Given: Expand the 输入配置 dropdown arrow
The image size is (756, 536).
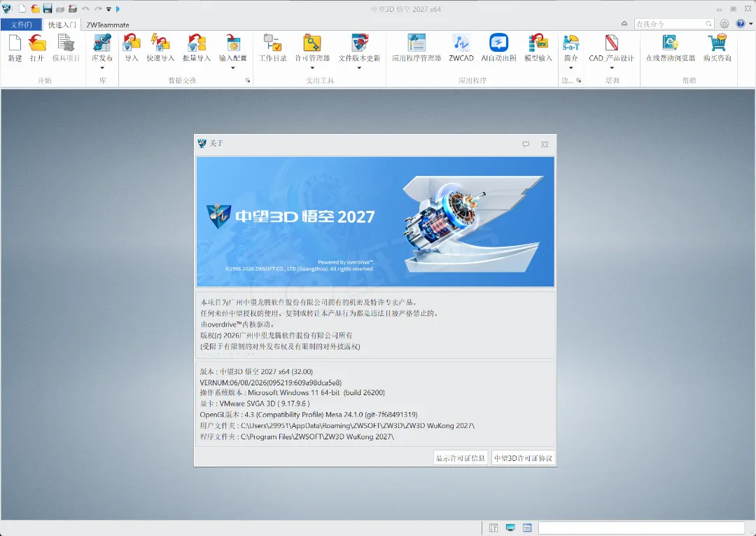Looking at the screenshot, I should (233, 68).
